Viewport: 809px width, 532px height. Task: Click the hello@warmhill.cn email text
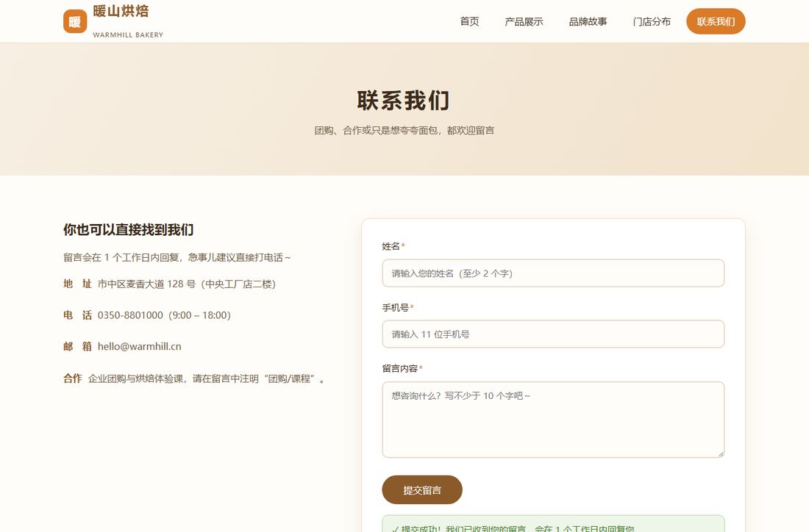139,346
